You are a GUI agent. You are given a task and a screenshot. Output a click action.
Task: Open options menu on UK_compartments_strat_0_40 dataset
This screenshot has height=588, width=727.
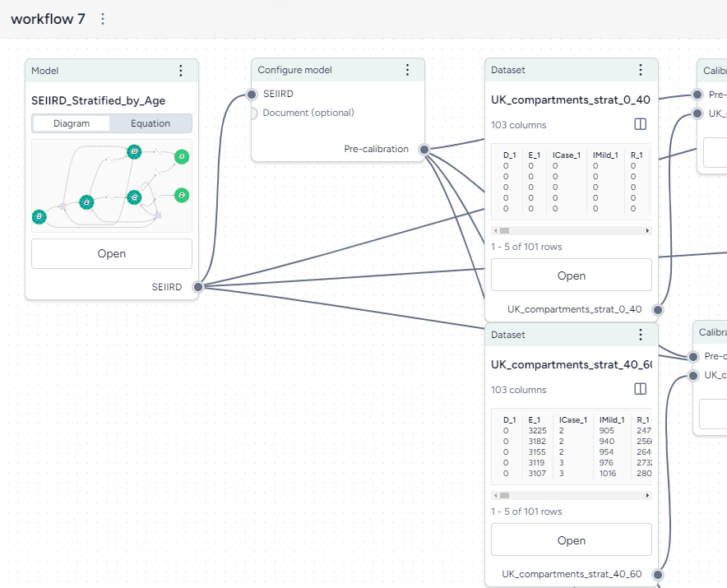[x=641, y=71]
